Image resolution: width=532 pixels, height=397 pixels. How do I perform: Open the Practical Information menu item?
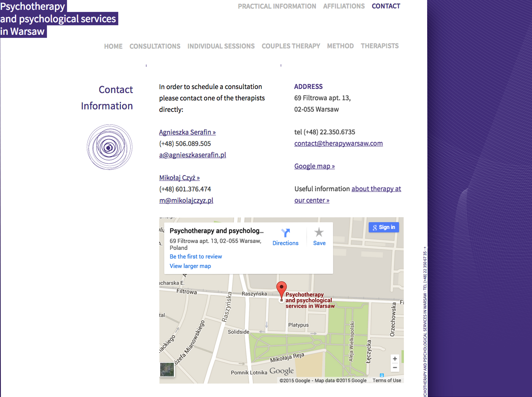pos(277,6)
